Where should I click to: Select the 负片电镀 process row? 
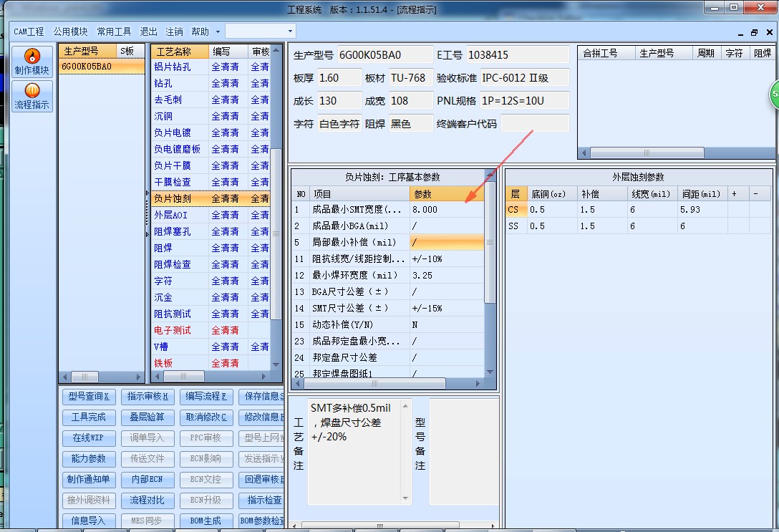pyautogui.click(x=211, y=132)
